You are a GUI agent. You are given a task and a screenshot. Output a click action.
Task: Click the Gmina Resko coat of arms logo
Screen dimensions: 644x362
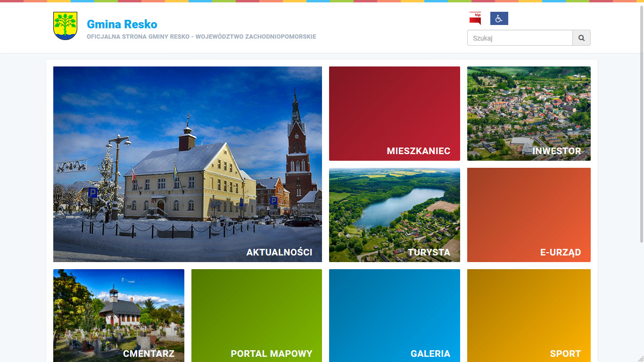(65, 26)
